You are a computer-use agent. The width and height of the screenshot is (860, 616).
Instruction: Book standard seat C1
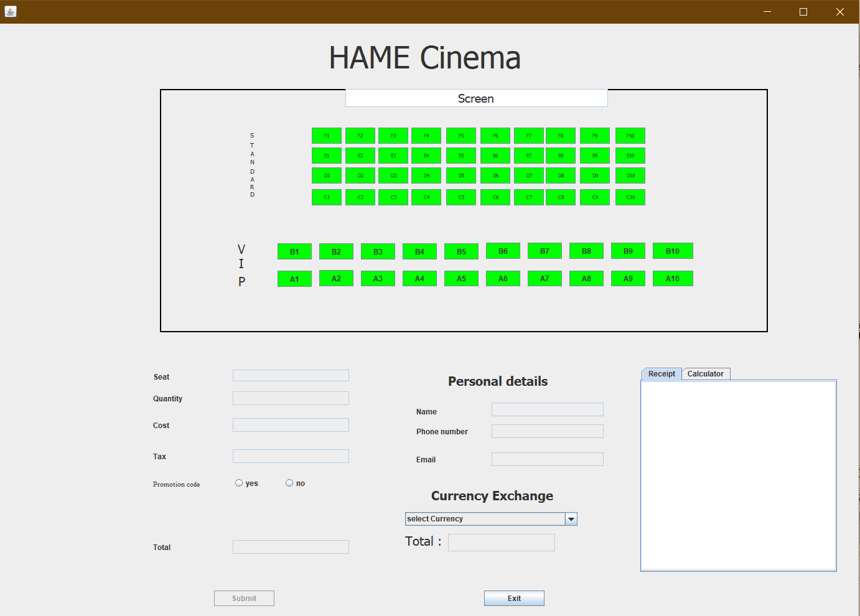click(x=327, y=197)
